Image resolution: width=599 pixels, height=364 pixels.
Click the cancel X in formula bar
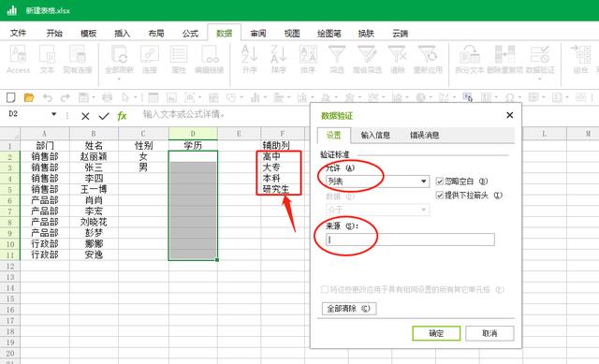[x=85, y=116]
